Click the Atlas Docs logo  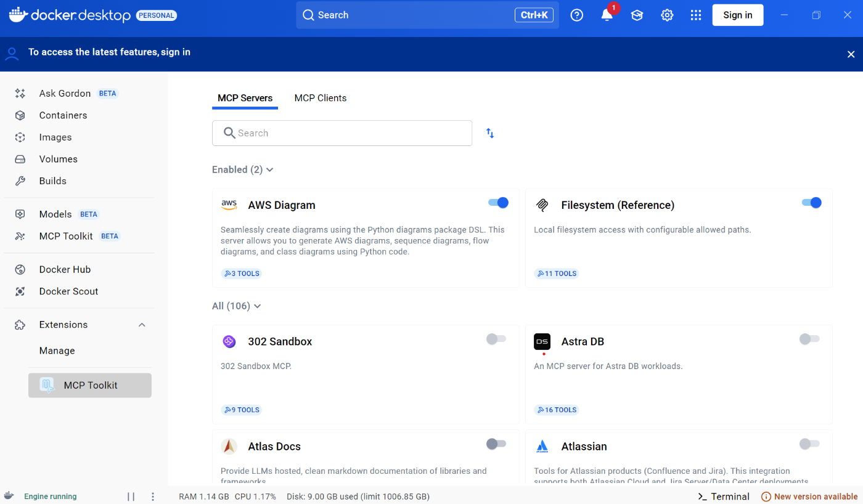click(x=229, y=447)
